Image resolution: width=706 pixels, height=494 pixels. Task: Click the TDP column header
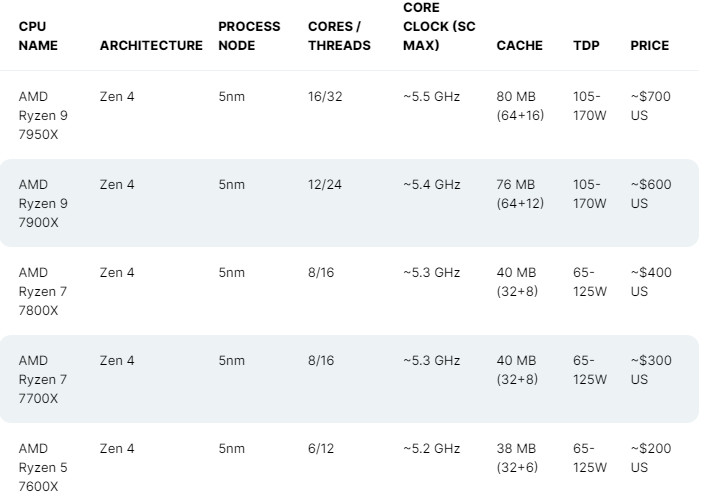point(586,45)
